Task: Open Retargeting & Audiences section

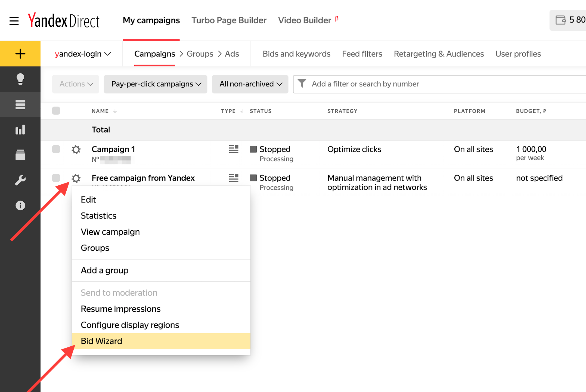Action: coord(439,54)
